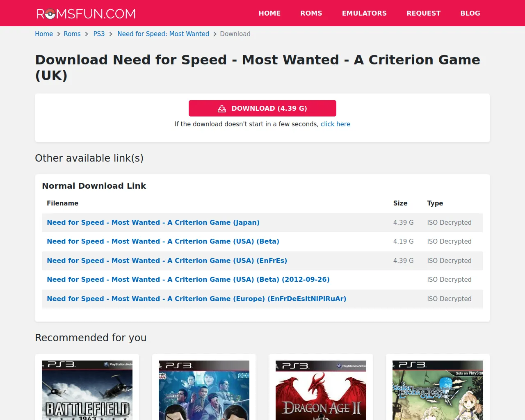Open the Atelier Escha & Logy cover thumbnail
Viewport: 525px width, 420px height.
[x=438, y=390]
